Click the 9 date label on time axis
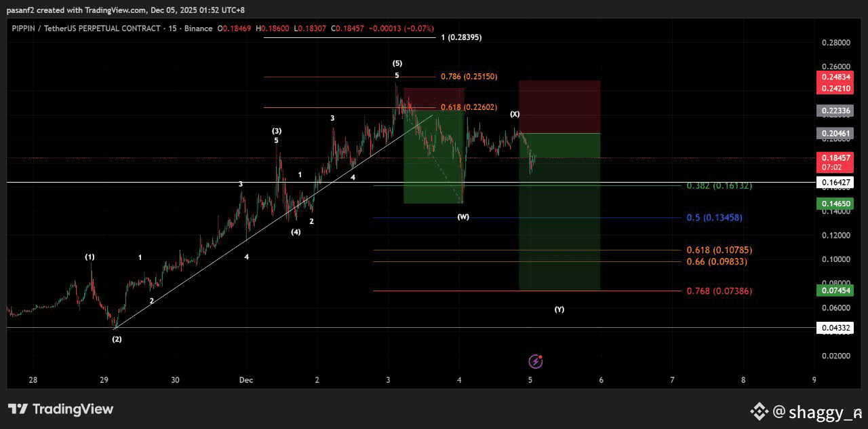This screenshot has width=868, height=429. click(x=814, y=380)
